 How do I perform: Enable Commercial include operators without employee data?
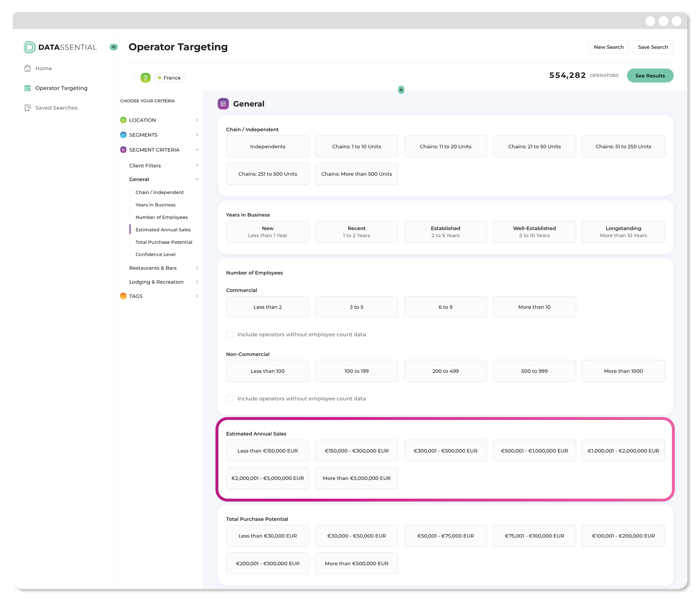tap(230, 334)
